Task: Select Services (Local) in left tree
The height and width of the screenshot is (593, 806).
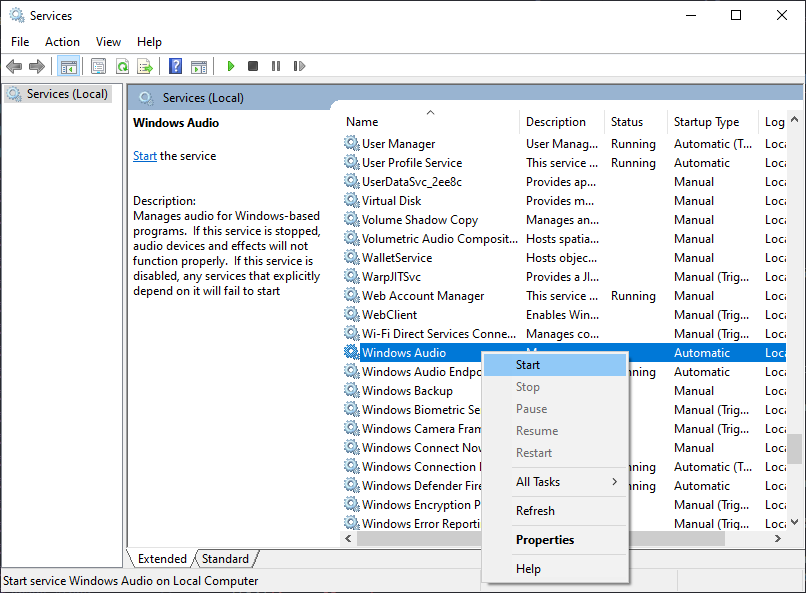Action: (x=67, y=94)
